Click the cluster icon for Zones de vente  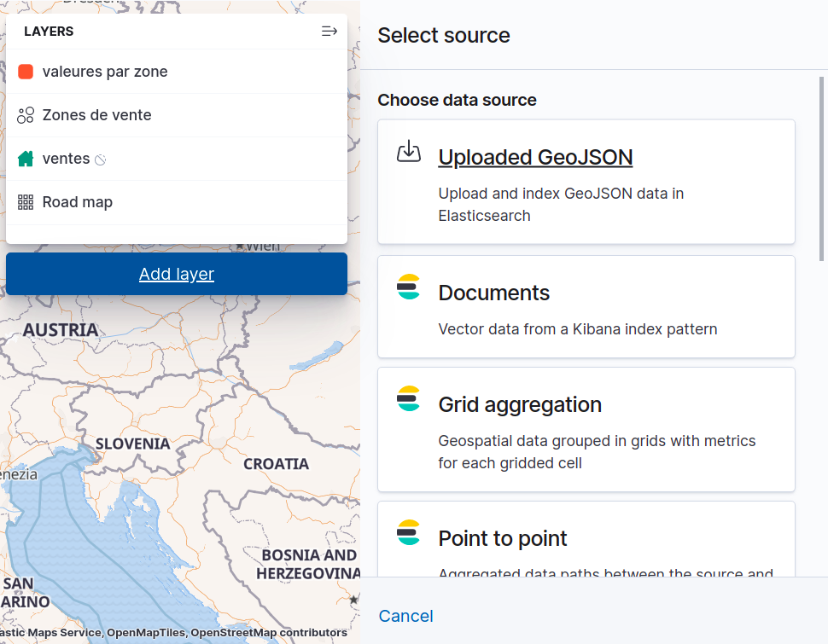coord(26,115)
